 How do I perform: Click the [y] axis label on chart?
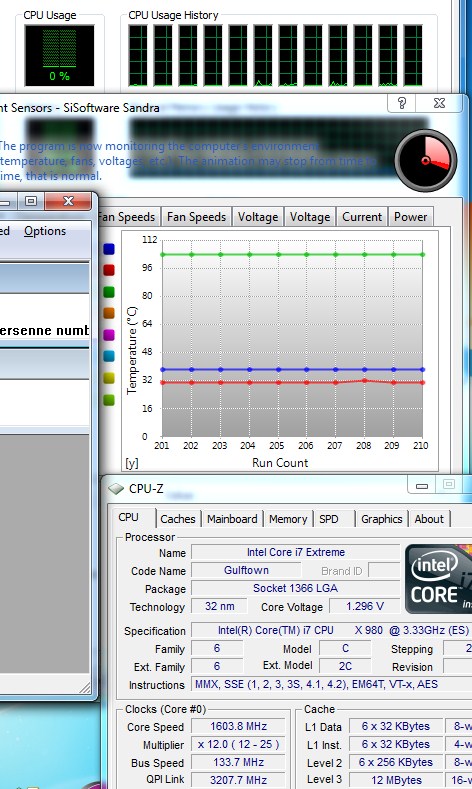(x=132, y=463)
